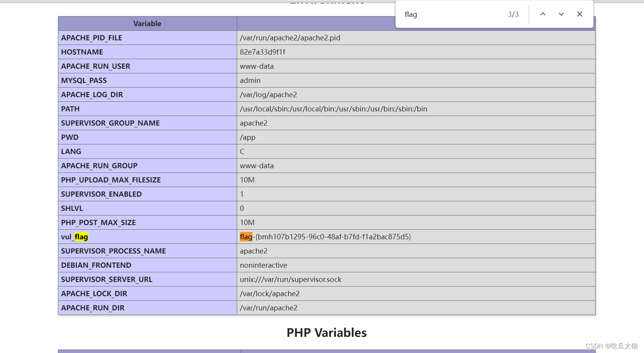
Task: Select the SHLVL value 0
Action: point(242,208)
